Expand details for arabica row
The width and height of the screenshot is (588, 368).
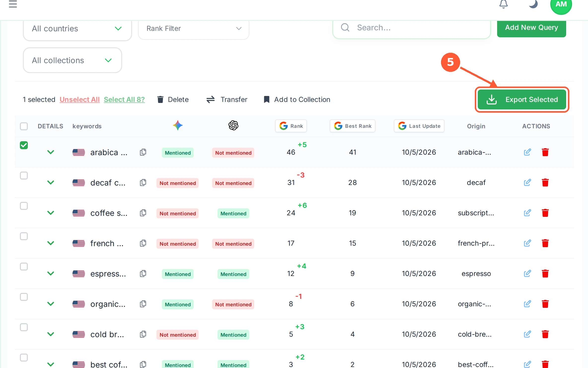coord(51,152)
